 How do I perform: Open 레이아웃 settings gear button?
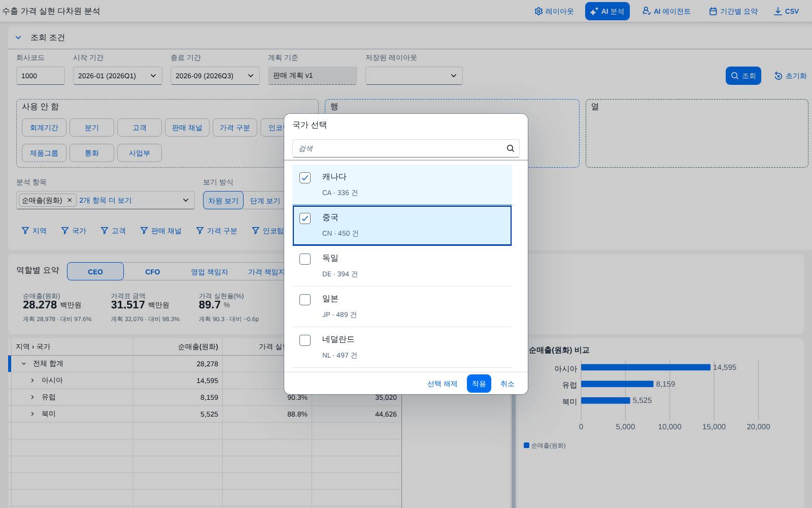pyautogui.click(x=554, y=11)
